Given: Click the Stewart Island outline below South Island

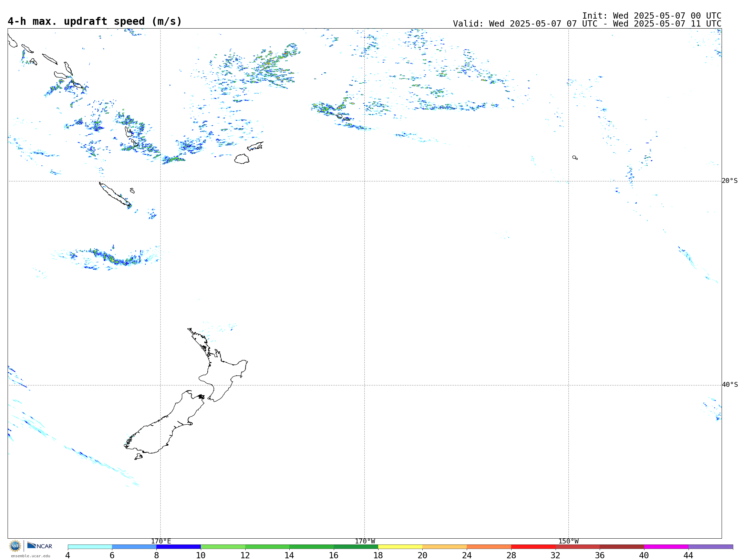Looking at the screenshot, I should click(138, 457).
